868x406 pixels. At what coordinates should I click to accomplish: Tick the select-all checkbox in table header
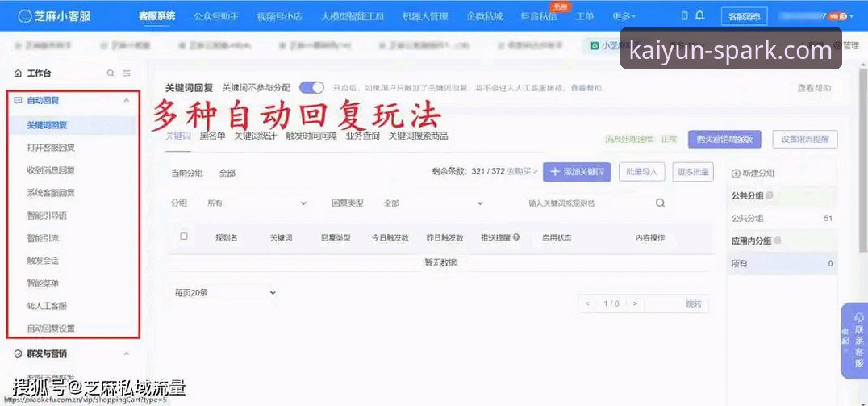pyautogui.click(x=184, y=236)
